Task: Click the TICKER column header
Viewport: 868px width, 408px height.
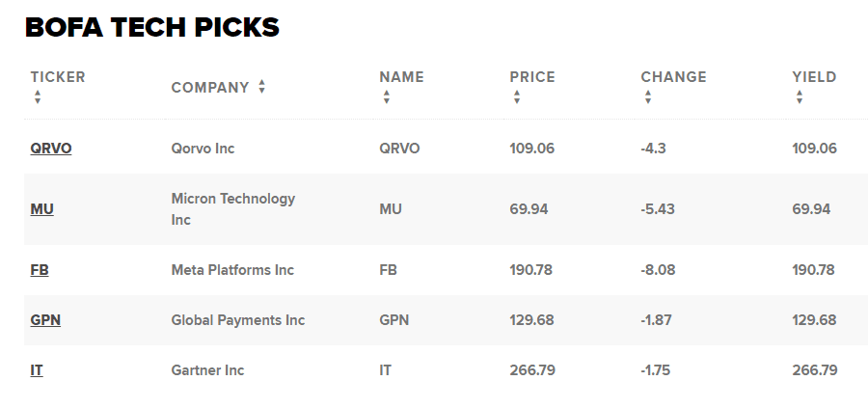Action: click(58, 77)
